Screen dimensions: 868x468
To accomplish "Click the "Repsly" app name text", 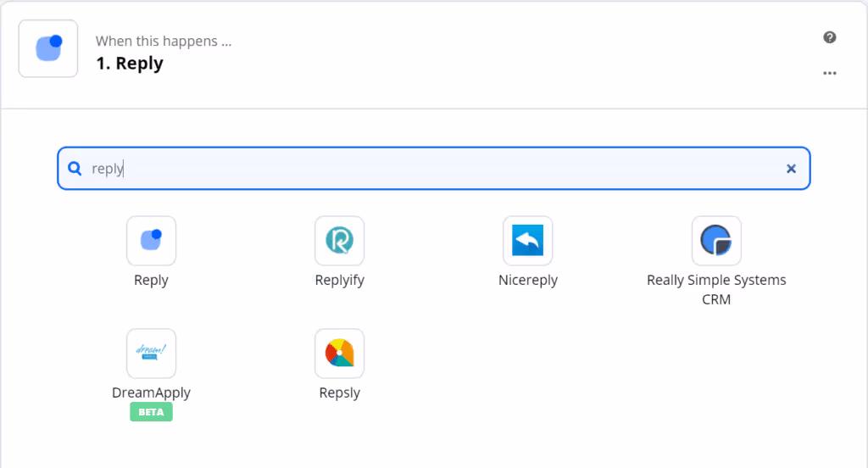I will point(339,393).
